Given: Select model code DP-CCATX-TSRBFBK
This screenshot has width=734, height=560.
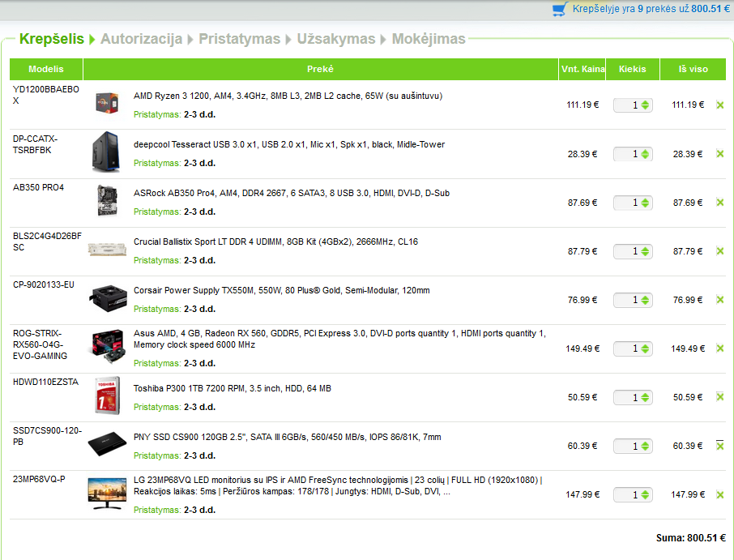Looking at the screenshot, I should (35, 145).
